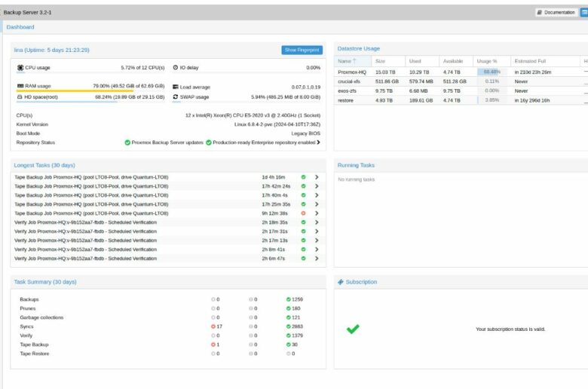Screen dimensions: 588x389
Task: Click the 'Legacy BIOS' boot mode value
Action: point(305,133)
